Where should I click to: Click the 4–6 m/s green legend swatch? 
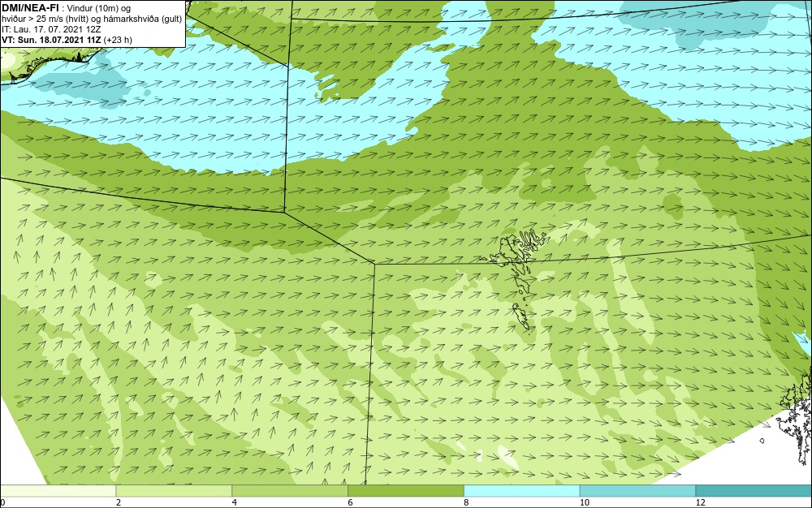coord(290,491)
